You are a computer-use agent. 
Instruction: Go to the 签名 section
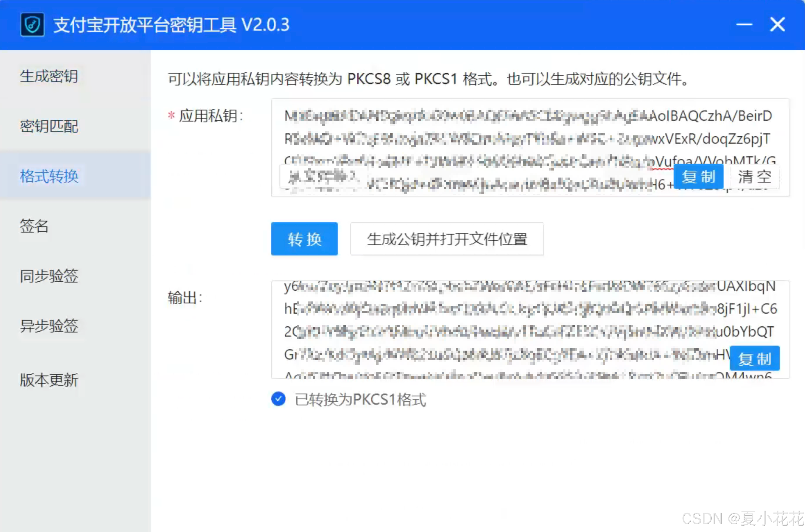(x=34, y=226)
